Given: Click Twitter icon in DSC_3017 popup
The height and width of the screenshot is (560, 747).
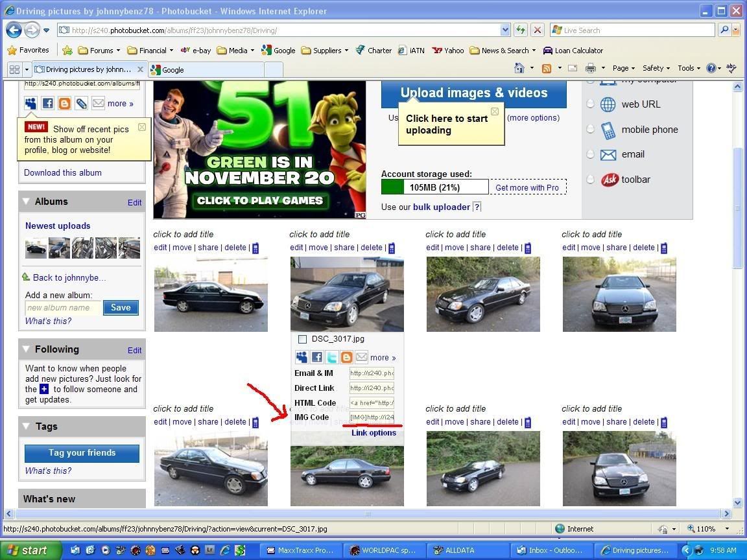Looking at the screenshot, I should 331,357.
